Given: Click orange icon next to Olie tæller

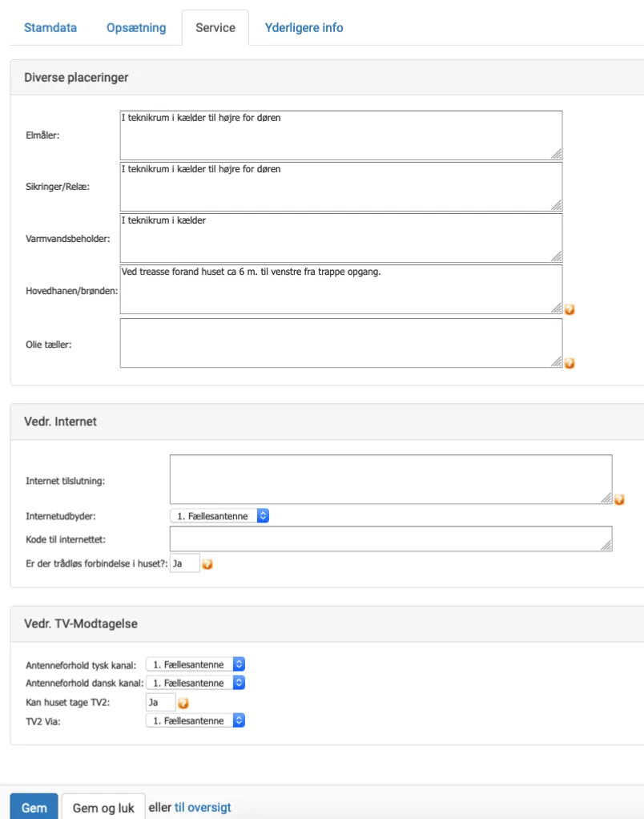Looking at the screenshot, I should click(570, 363).
